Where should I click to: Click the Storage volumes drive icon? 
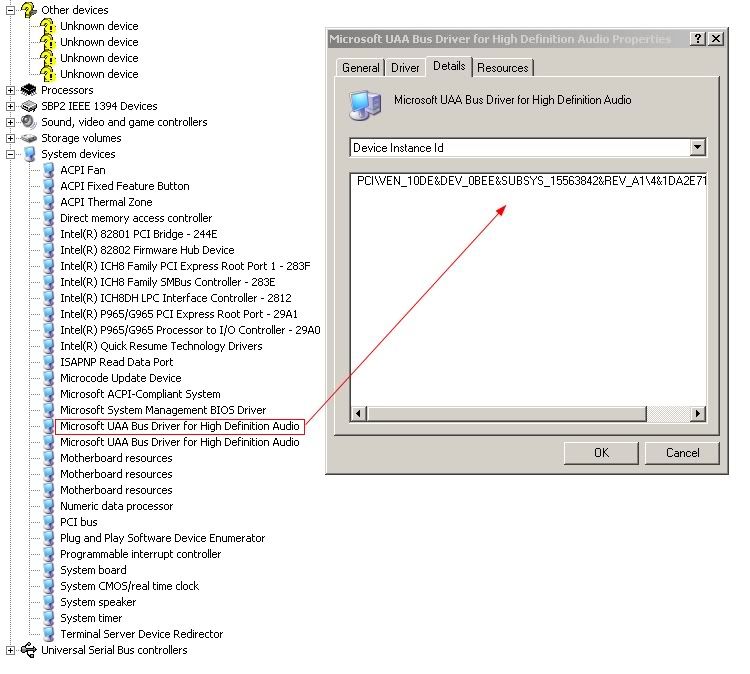click(x=29, y=138)
